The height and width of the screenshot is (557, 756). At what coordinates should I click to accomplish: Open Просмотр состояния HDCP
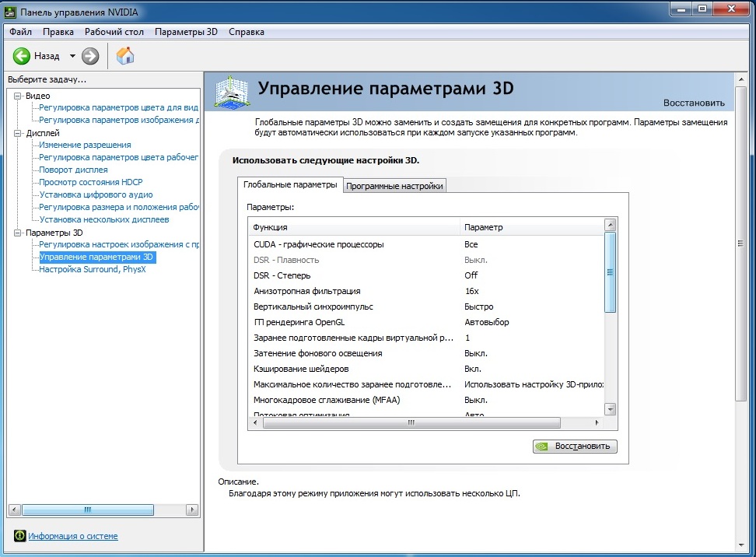pos(91,182)
